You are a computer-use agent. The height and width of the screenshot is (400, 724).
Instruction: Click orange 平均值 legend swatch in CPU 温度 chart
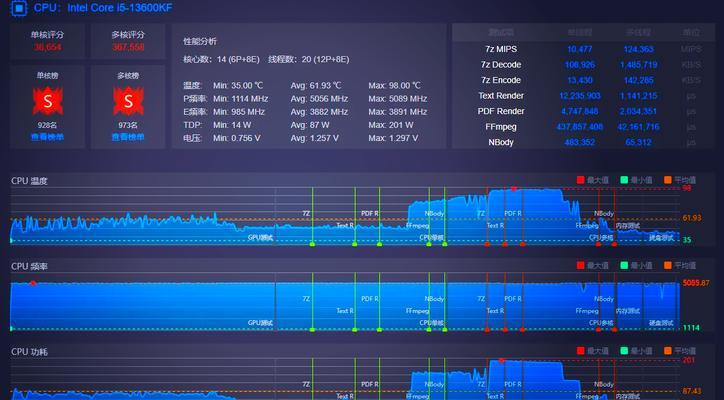[x=668, y=180]
